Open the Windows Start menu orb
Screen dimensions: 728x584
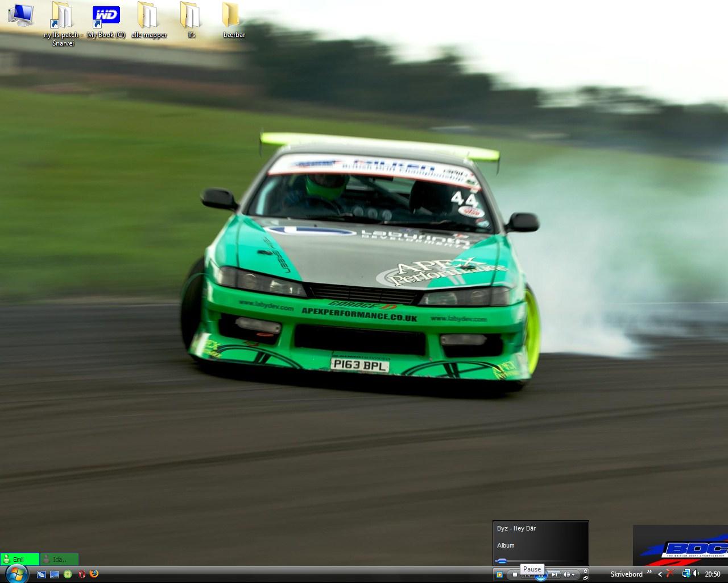coord(16,574)
